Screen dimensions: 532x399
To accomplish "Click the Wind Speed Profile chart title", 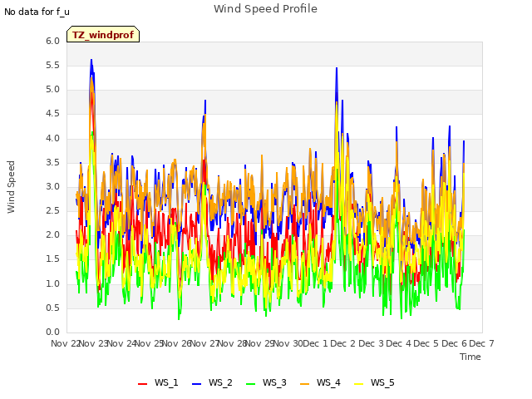I will pyautogui.click(x=265, y=9).
